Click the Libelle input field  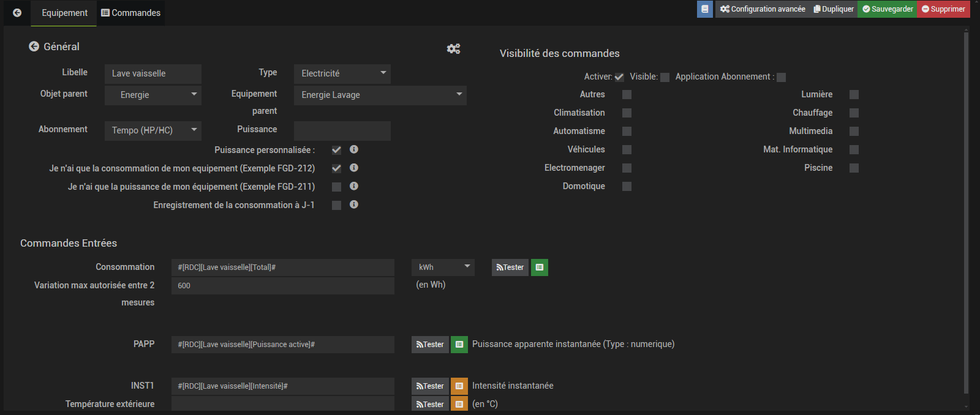click(153, 73)
